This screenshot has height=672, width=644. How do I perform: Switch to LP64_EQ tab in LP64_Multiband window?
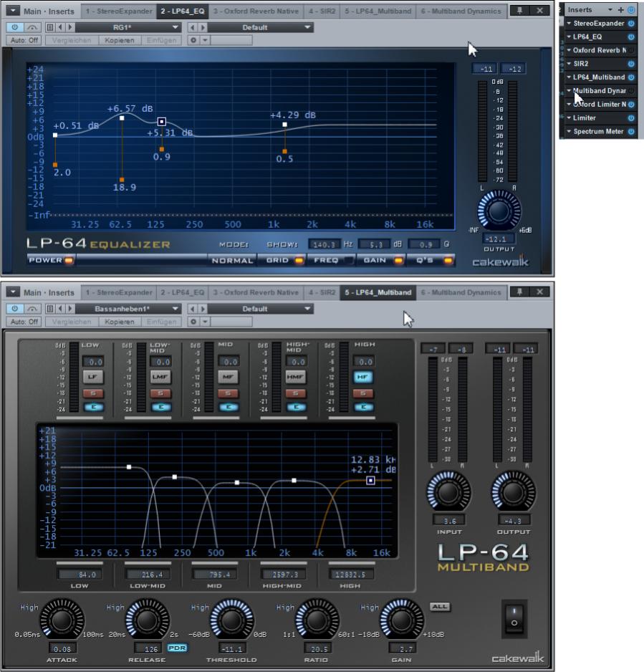tap(183, 293)
